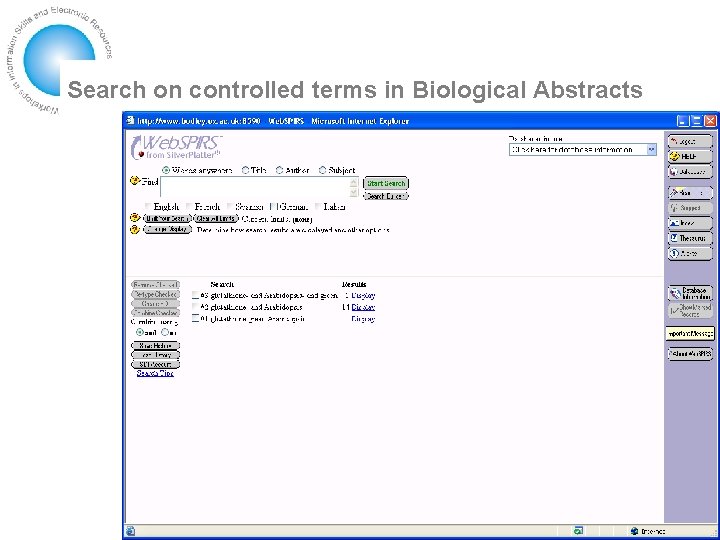Viewport: 720px width, 540px height.
Task: Click help icon beside Limit Your Search
Action: pos(135,218)
